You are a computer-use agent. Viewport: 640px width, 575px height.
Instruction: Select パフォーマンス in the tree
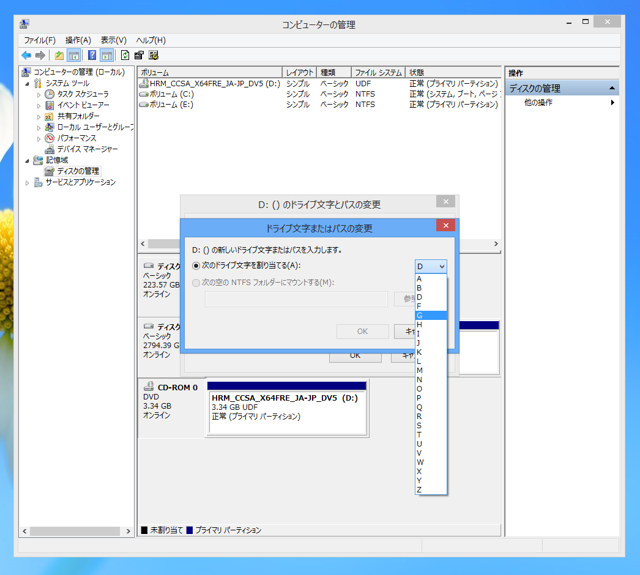[x=77, y=138]
